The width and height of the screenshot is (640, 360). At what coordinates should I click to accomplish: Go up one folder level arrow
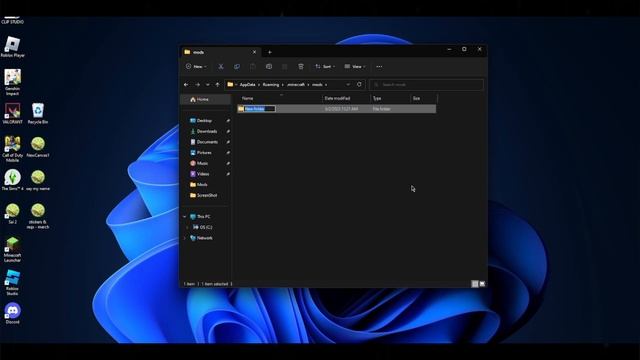tap(218, 84)
